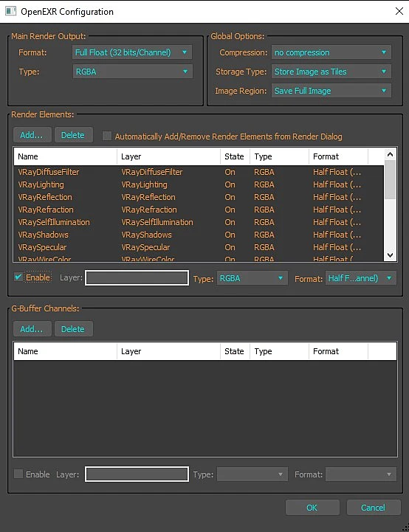The image size is (409, 532).
Task: Click the render elements list scrollbar thumb
Action: (390, 179)
